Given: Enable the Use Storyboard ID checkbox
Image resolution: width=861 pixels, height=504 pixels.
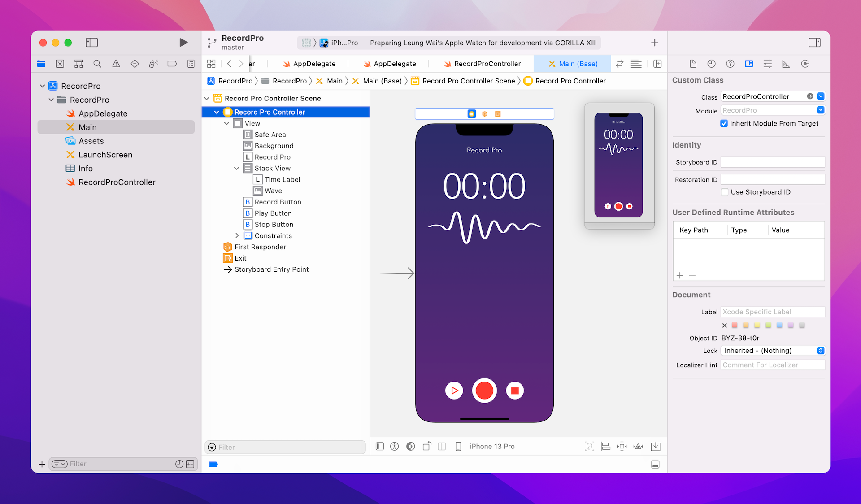Looking at the screenshot, I should pos(724,192).
